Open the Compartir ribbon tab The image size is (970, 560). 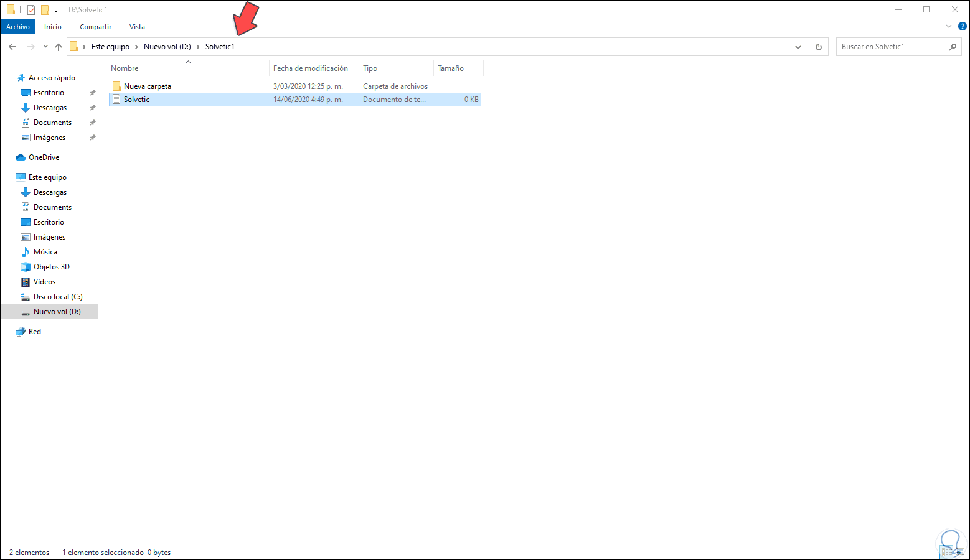point(95,26)
